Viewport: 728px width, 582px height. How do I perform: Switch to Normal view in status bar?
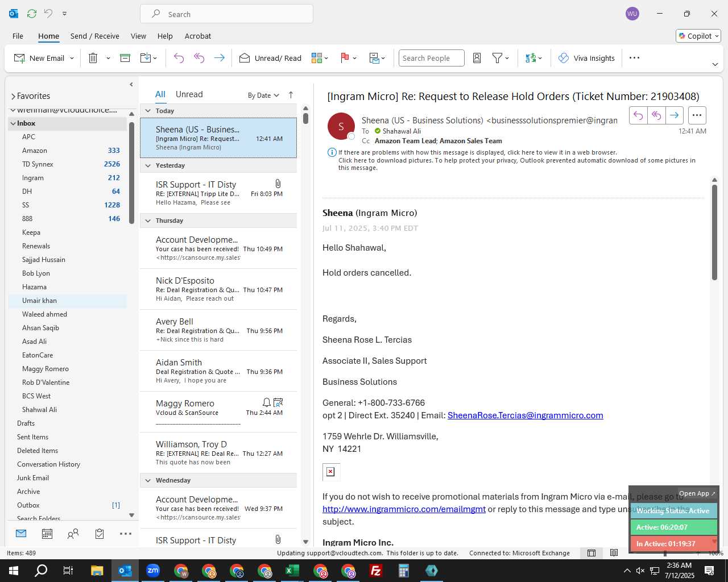click(x=591, y=553)
